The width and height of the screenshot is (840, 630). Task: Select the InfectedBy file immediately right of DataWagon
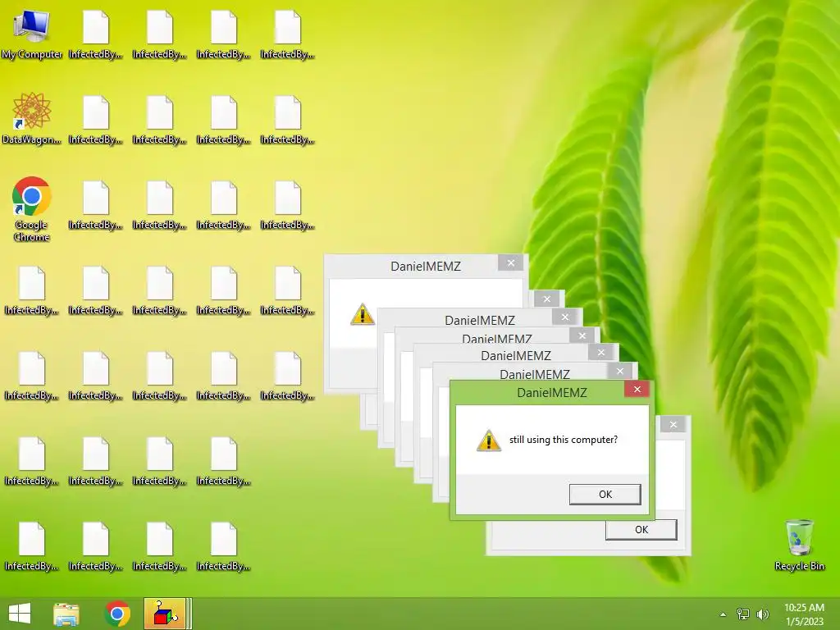coord(95,121)
